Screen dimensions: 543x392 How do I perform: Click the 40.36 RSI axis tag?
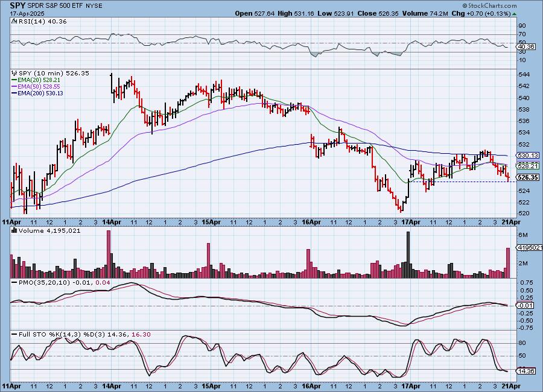point(527,47)
